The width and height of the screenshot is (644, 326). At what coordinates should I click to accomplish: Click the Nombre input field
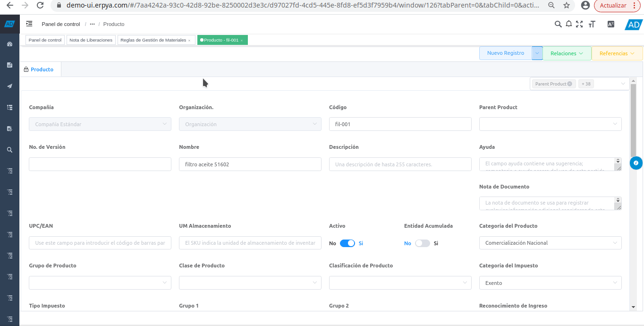click(250, 164)
